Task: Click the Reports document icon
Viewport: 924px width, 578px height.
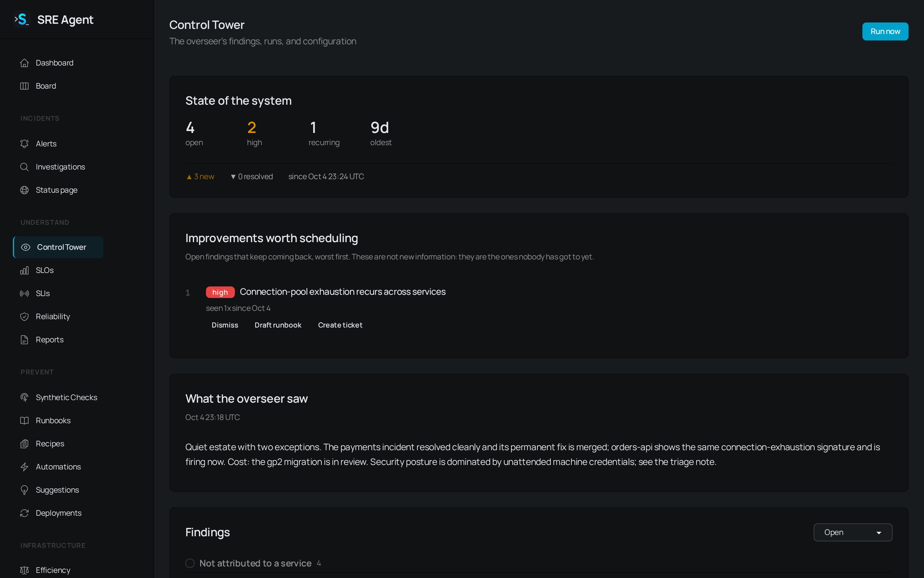Action: (24, 339)
